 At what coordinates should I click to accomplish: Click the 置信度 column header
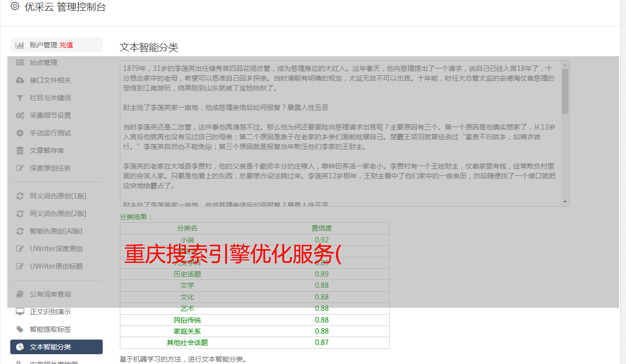click(x=322, y=228)
